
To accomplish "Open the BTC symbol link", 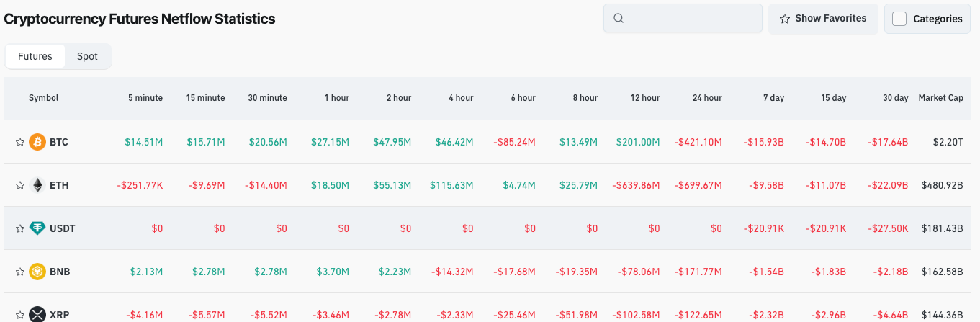I will 59,142.
